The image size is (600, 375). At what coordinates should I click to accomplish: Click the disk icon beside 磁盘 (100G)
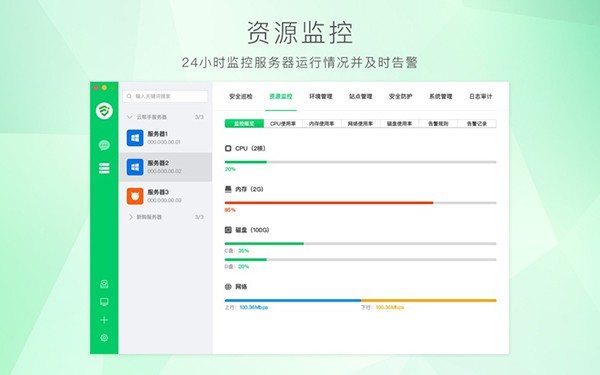pyautogui.click(x=228, y=230)
